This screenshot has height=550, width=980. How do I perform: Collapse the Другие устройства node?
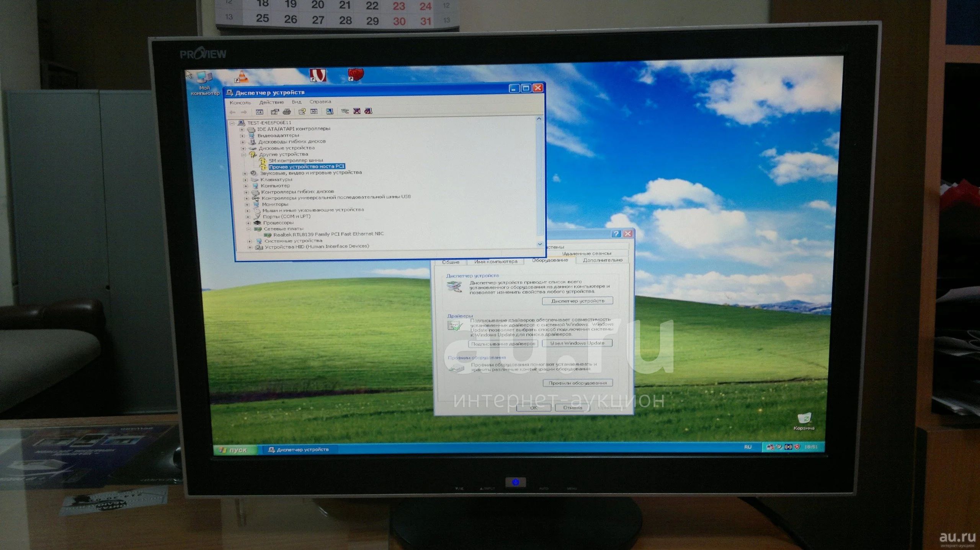coord(243,155)
